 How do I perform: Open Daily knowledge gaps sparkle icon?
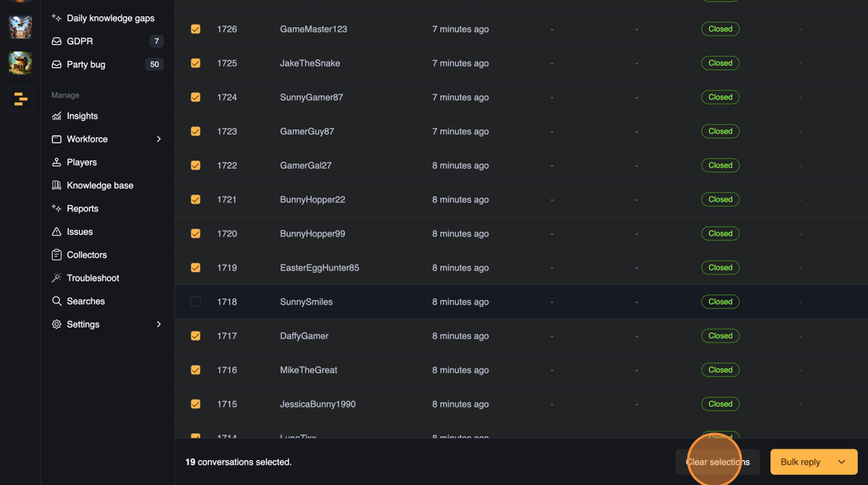(57, 19)
